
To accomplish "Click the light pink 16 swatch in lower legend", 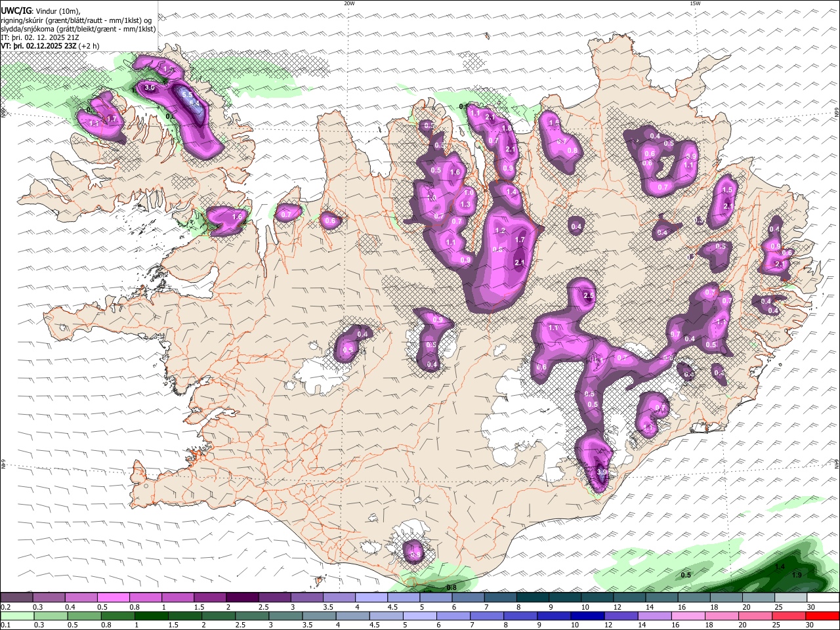I will pyautogui.click(x=688, y=616).
